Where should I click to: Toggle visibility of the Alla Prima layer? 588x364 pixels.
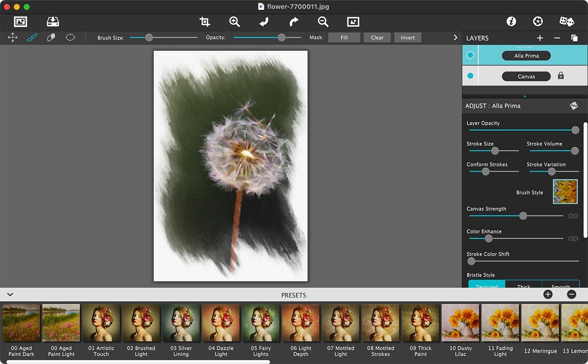point(469,55)
